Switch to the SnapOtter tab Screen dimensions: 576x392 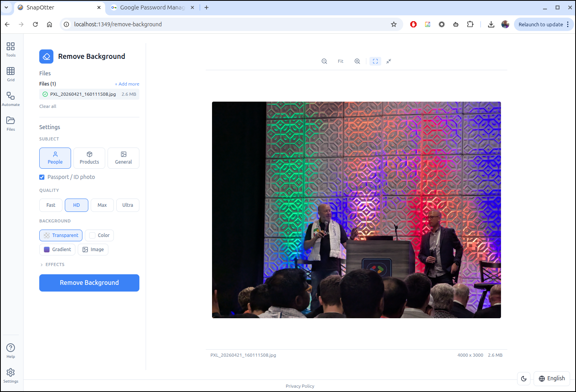click(59, 7)
